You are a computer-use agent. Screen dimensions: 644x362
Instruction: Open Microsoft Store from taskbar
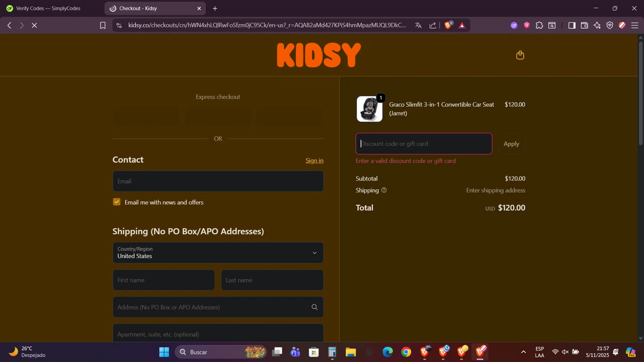pos(314,352)
